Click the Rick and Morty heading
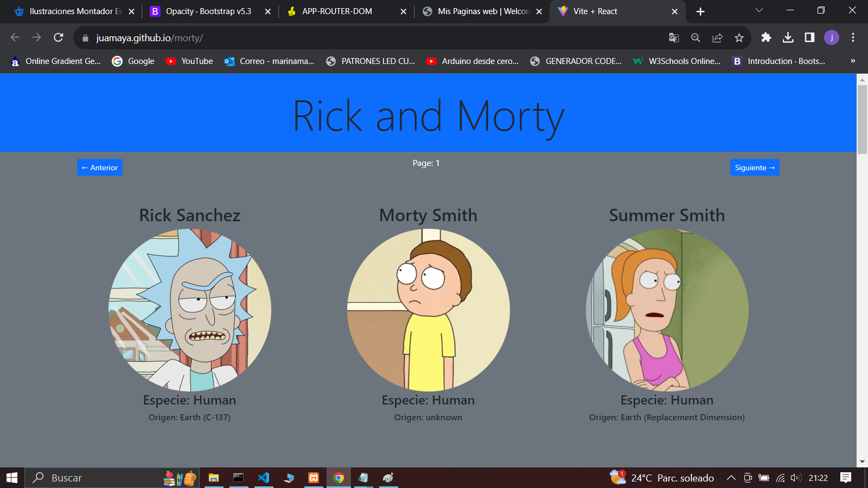Viewport: 868px width, 488px height. pos(429,116)
